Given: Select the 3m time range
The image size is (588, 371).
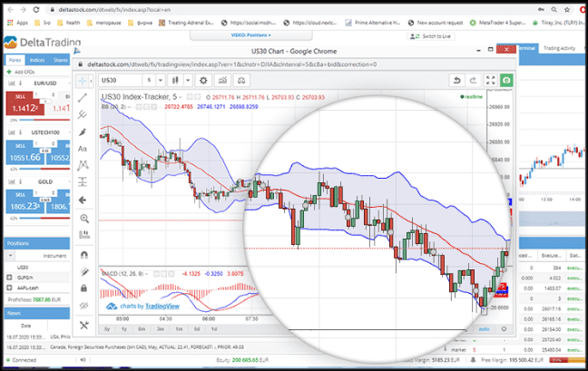Looking at the screenshot, I should 161,329.
